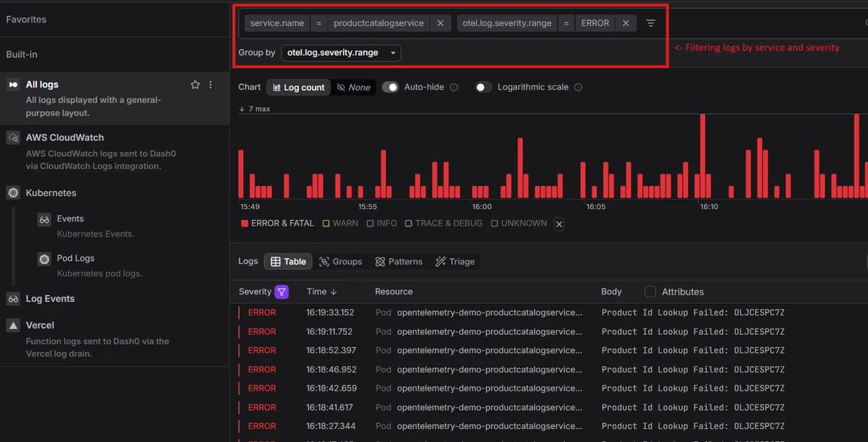
Task: Open All logs more options menu
Action: tap(210, 85)
